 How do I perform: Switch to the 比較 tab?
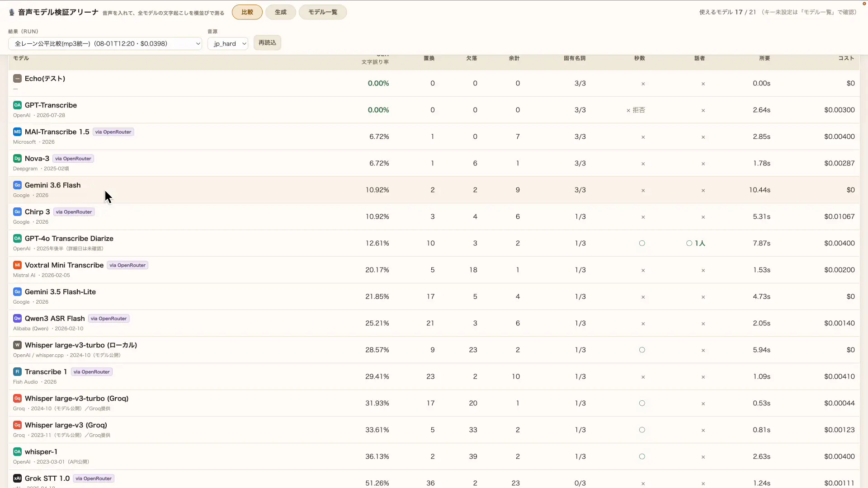click(x=247, y=12)
